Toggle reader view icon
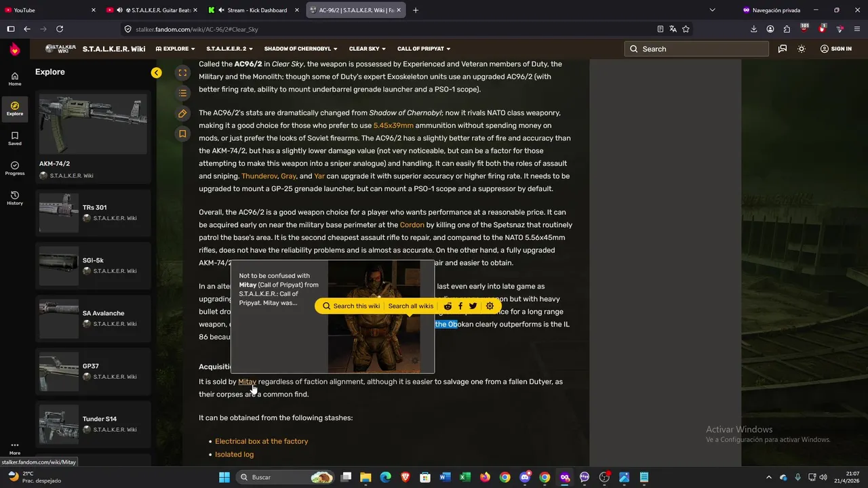The image size is (868, 488). (660, 29)
